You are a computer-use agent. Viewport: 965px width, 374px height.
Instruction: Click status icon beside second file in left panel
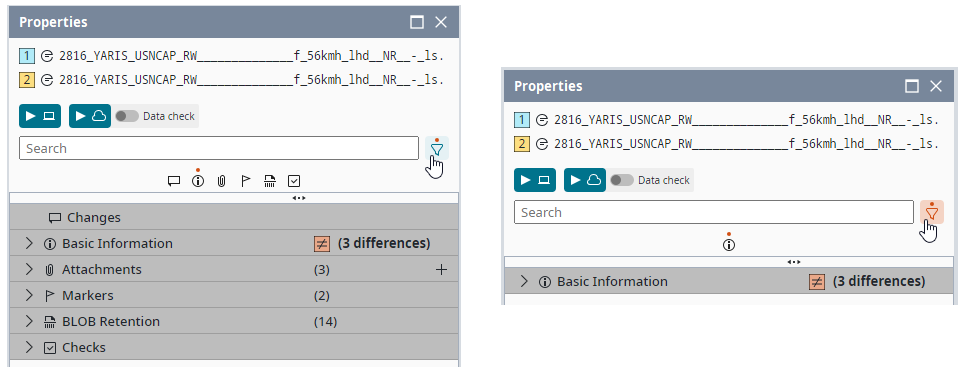point(47,80)
